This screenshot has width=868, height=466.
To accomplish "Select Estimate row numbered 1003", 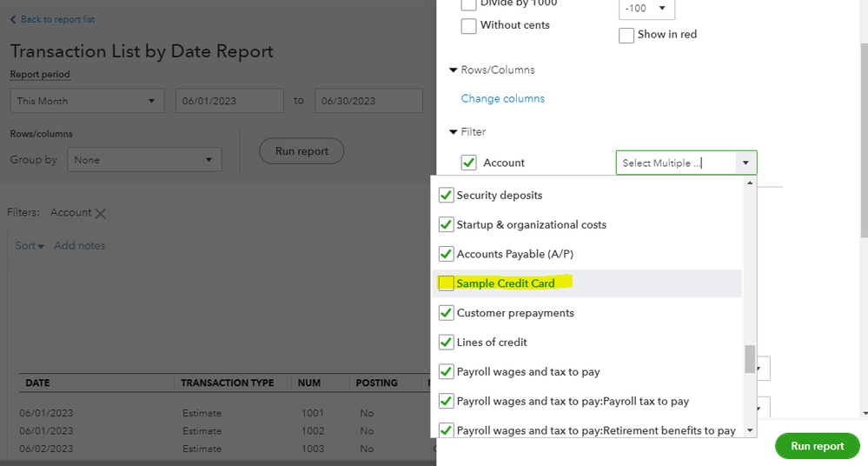I will point(227,449).
